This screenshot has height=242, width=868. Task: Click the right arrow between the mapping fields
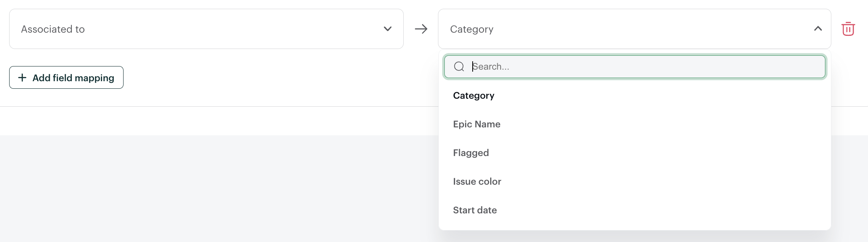pos(421,29)
